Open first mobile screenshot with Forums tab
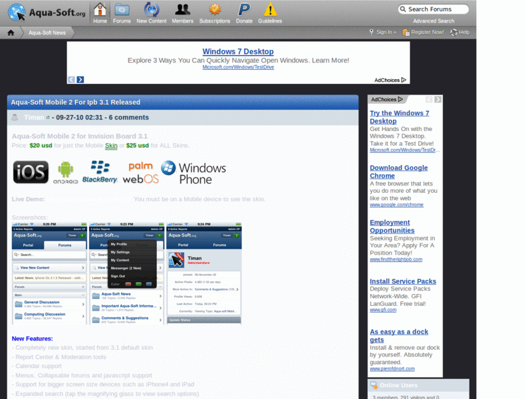 coord(49,273)
